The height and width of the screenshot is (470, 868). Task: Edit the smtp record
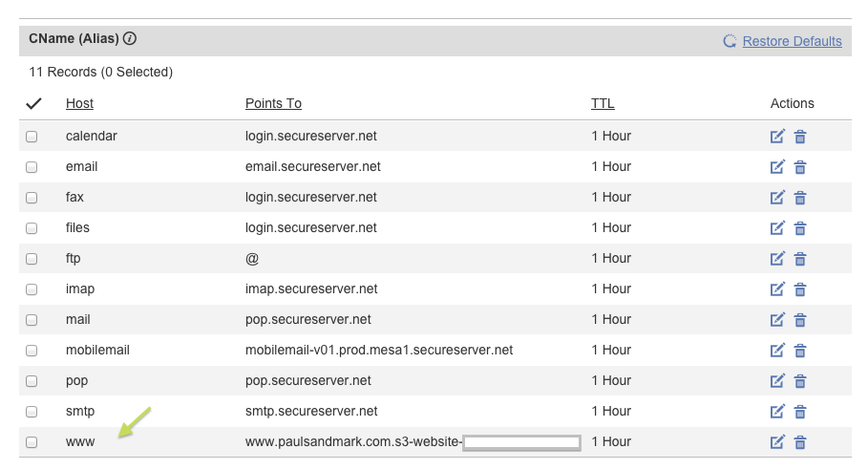tap(777, 412)
